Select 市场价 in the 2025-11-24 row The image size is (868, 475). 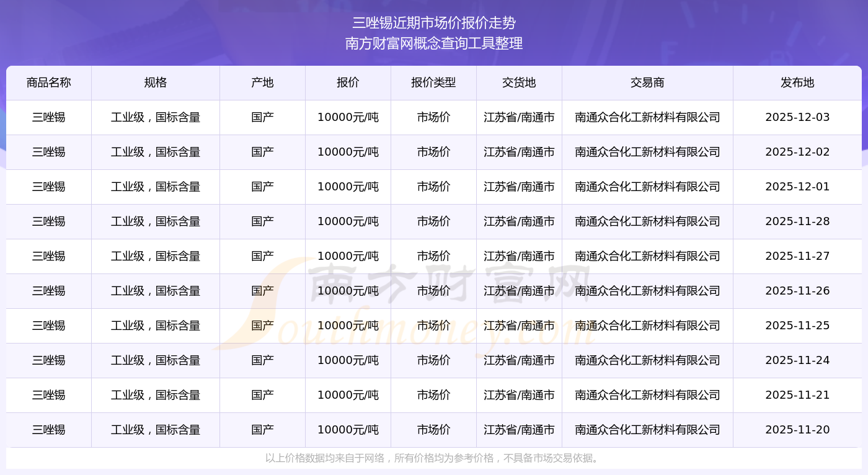[x=434, y=360]
